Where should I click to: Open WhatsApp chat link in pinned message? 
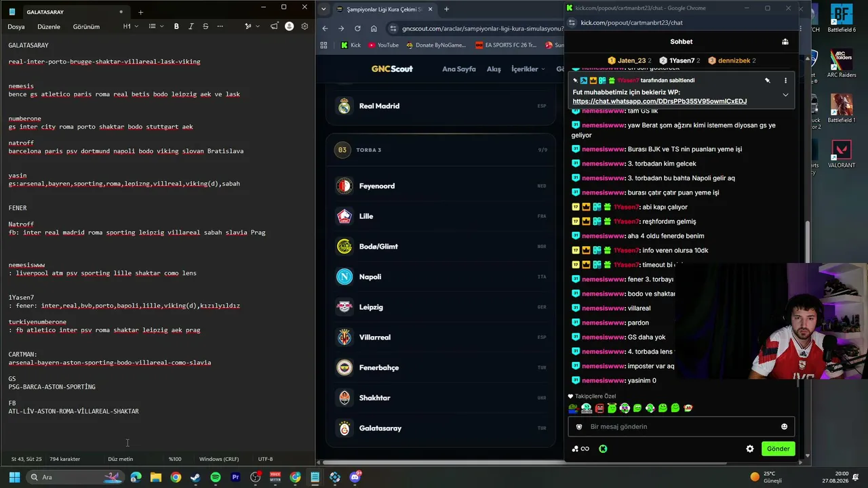coord(659,102)
